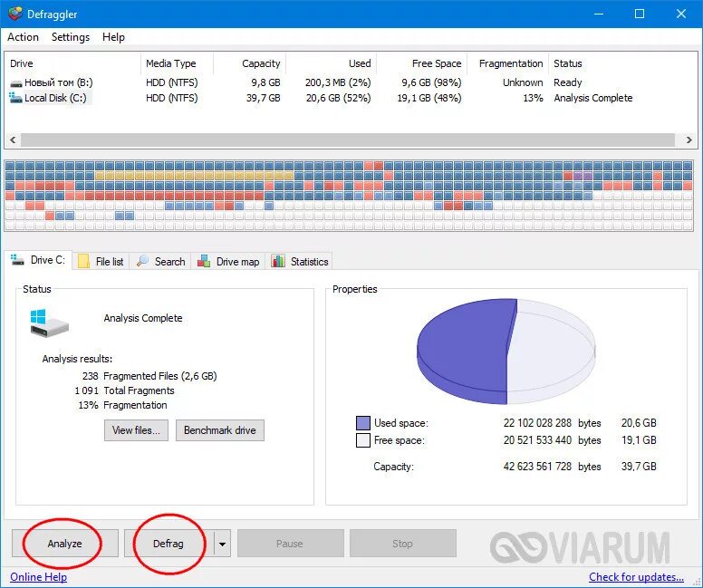
Task: Click the 13% fragmentation cell for drive C:
Action: (x=533, y=98)
